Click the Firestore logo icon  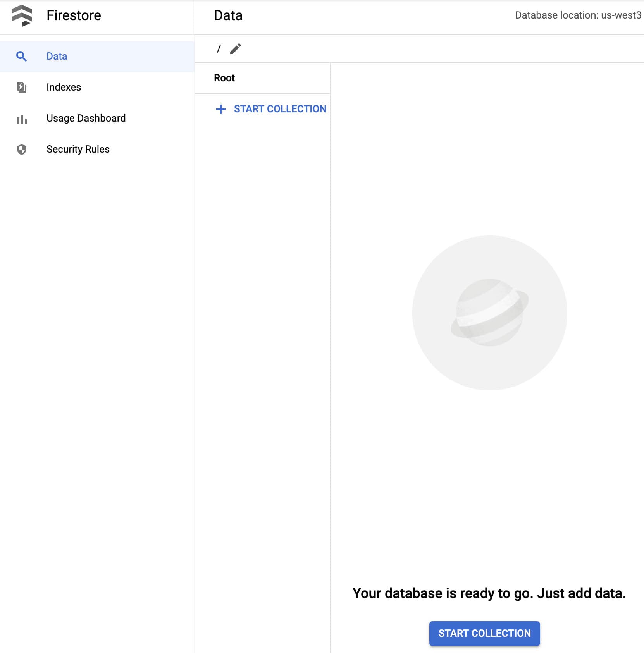pos(22,15)
